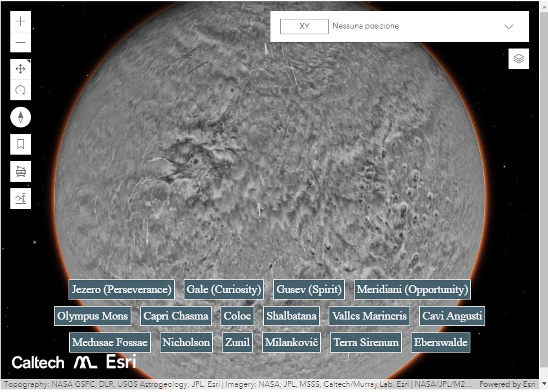This screenshot has width=548, height=392.
Task: Go to Coloe location
Action: [237, 316]
